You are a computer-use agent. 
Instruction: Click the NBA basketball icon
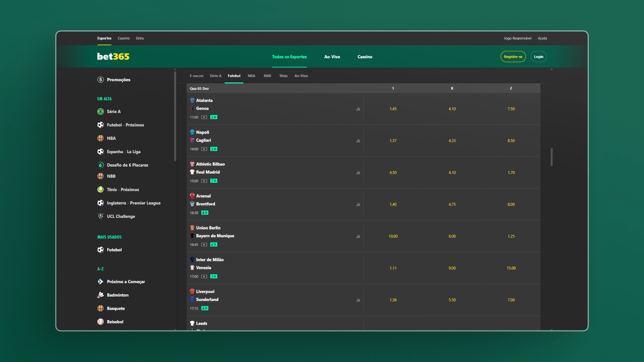click(100, 138)
